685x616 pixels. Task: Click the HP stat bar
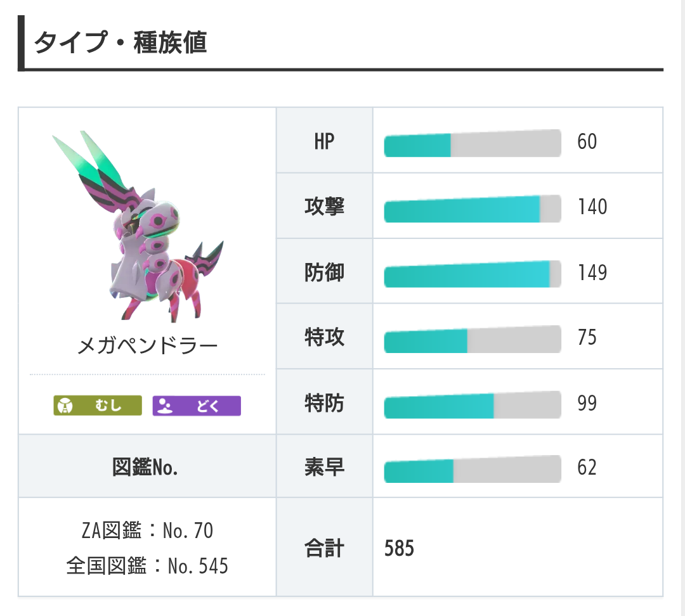[472, 144]
